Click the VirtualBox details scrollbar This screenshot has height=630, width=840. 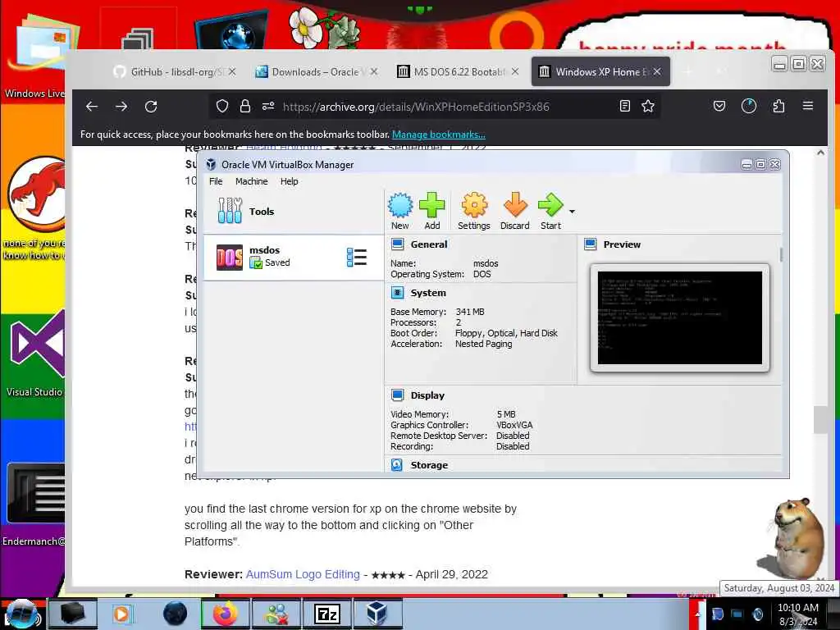tap(781, 255)
